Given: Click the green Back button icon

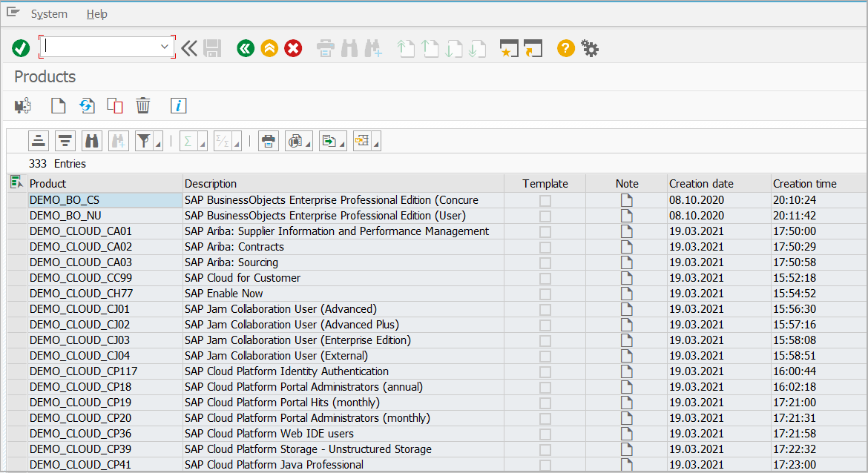Looking at the screenshot, I should [246, 48].
